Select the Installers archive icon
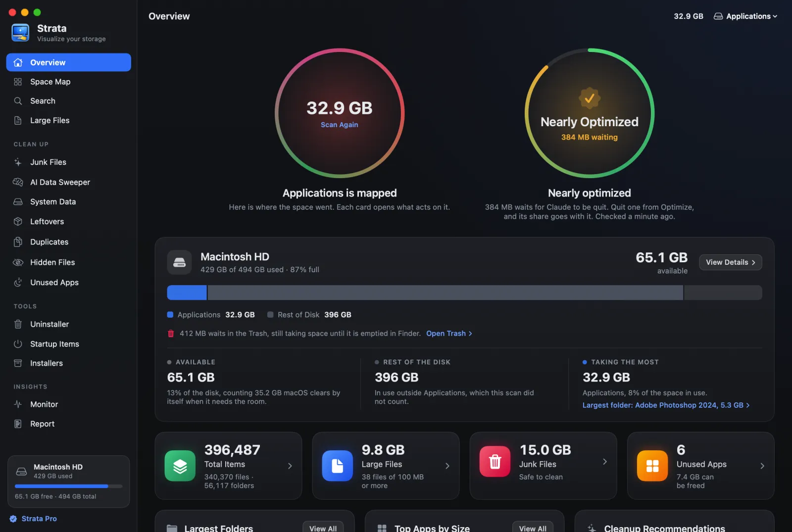Viewport: 792px width, 532px height. click(x=18, y=363)
